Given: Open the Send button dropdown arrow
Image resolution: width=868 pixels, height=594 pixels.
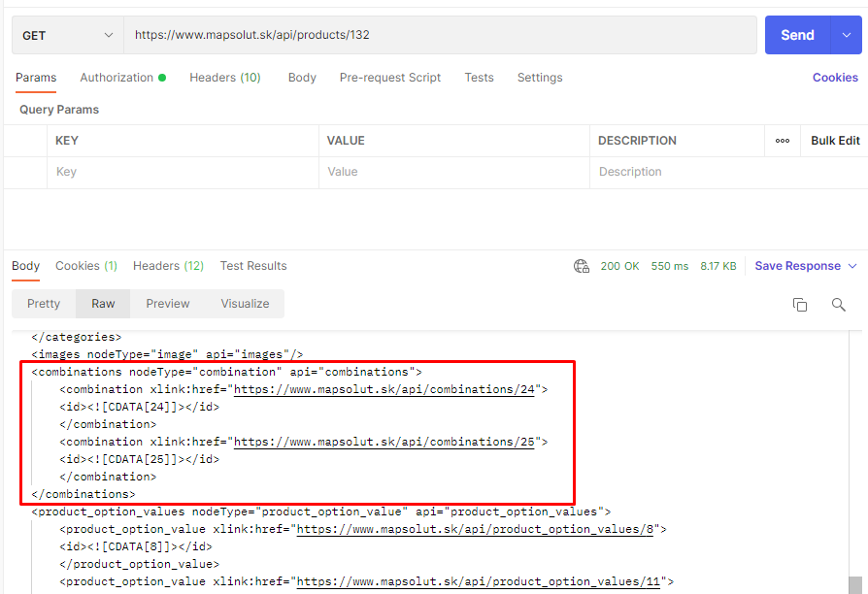Looking at the screenshot, I should (x=847, y=34).
